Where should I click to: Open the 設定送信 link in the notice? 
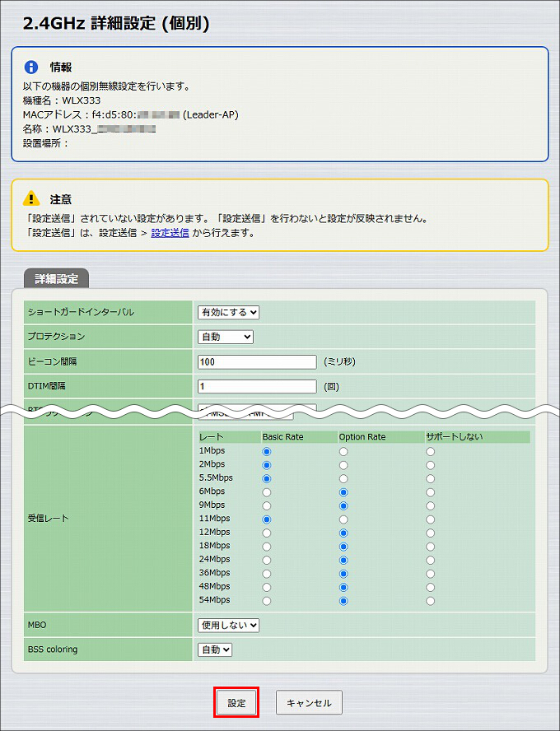(170, 233)
